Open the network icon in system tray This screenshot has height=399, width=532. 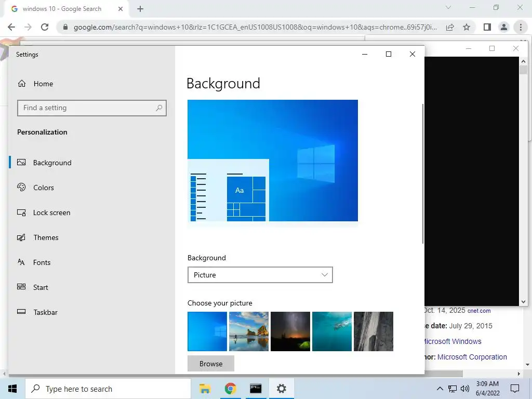(x=453, y=389)
